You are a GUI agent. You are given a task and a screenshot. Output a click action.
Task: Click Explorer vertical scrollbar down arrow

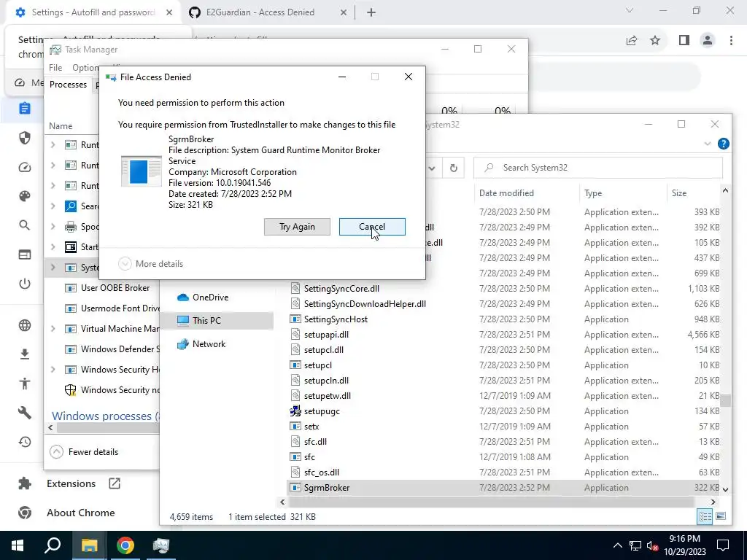click(x=725, y=489)
